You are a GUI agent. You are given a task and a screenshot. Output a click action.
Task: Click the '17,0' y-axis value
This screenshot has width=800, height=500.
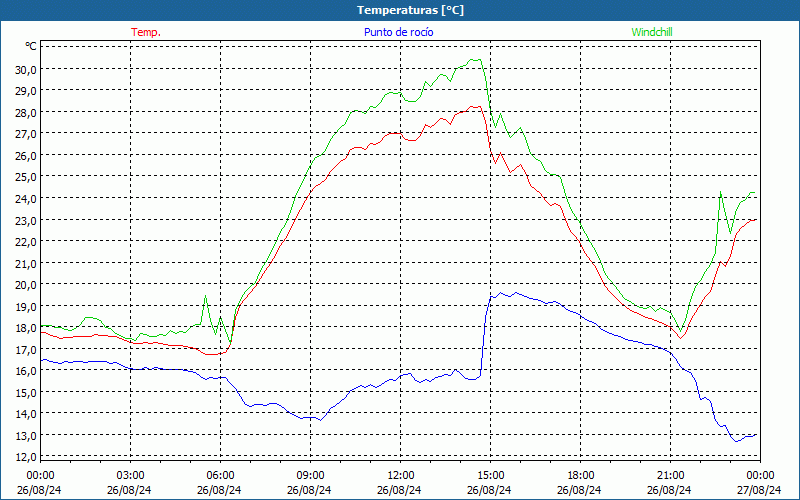coord(26,350)
